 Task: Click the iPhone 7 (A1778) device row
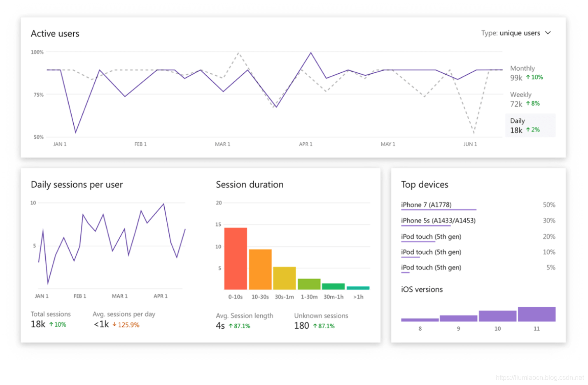pos(478,205)
